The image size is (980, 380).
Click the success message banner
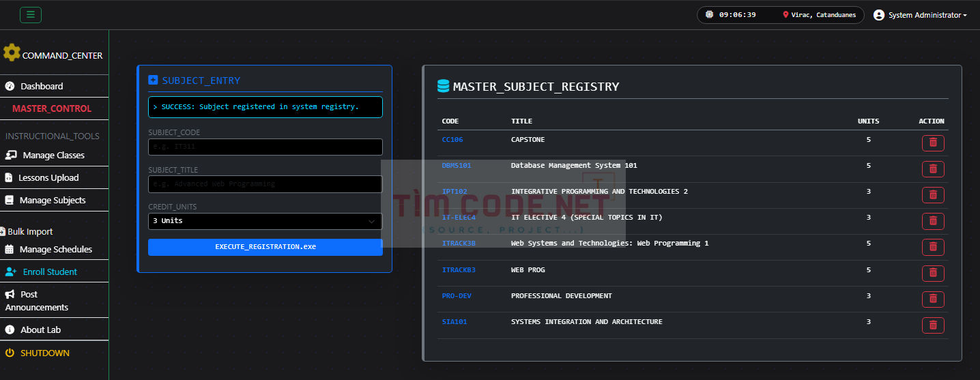(x=265, y=107)
